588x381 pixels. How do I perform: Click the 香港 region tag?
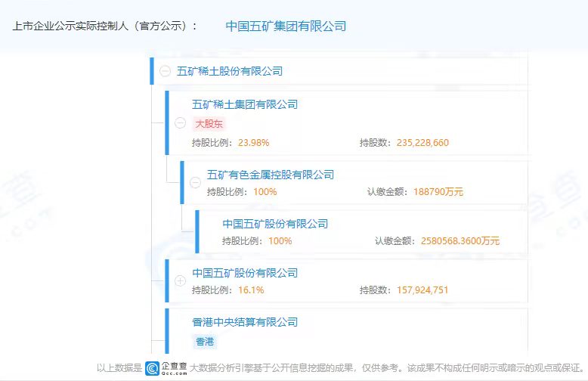(205, 342)
